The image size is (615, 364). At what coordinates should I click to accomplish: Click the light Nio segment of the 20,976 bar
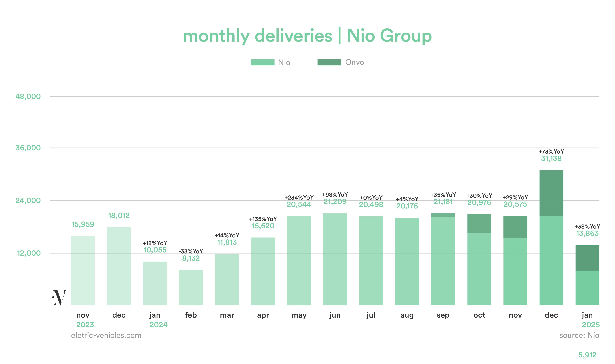[x=479, y=269]
